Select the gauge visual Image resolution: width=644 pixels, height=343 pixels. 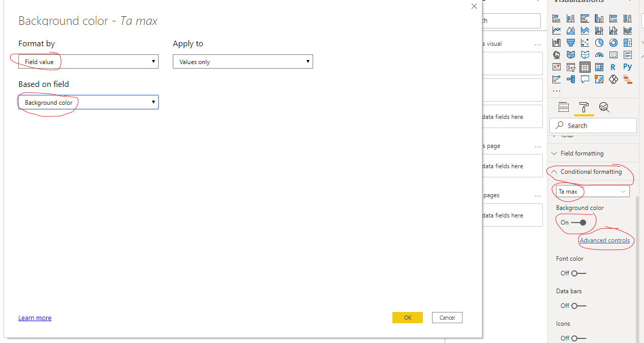599,55
